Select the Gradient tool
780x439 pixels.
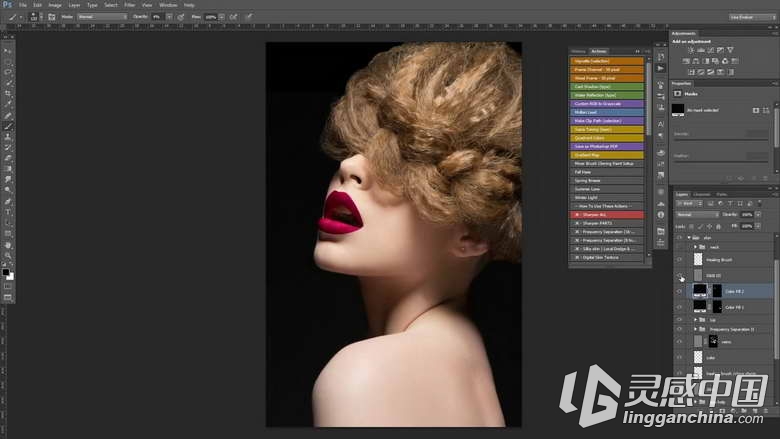[x=7, y=169]
